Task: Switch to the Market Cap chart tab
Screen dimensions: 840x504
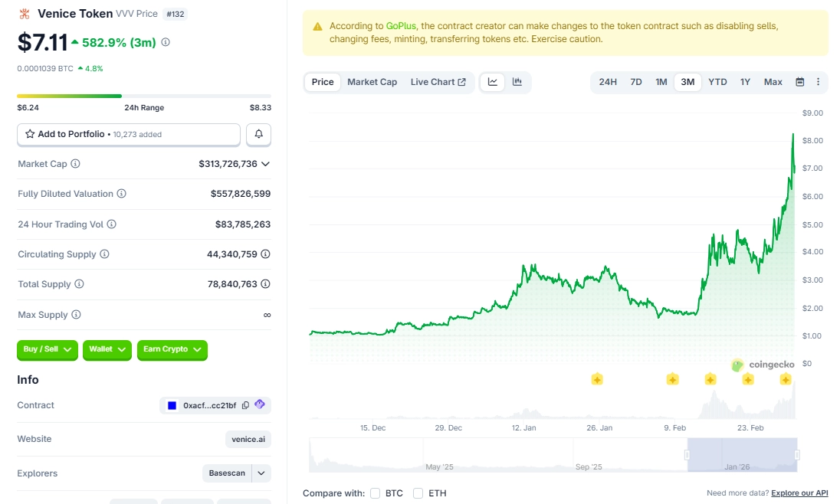Action: tap(372, 82)
